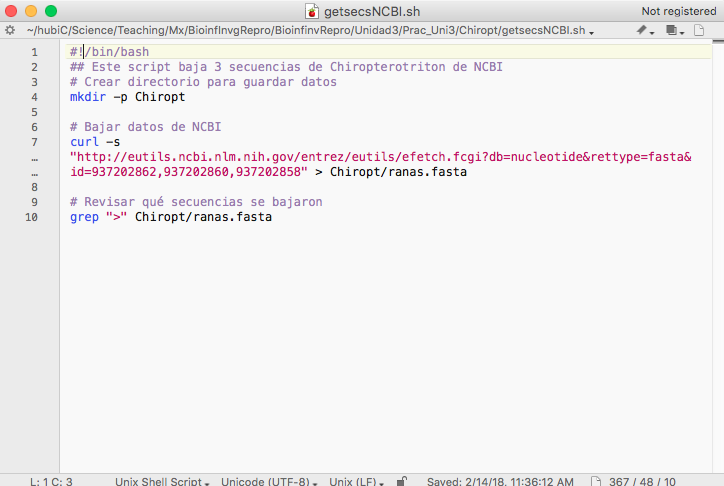The image size is (724, 486).
Task: Click the blank document icon in navigation bar
Action: 699,30
